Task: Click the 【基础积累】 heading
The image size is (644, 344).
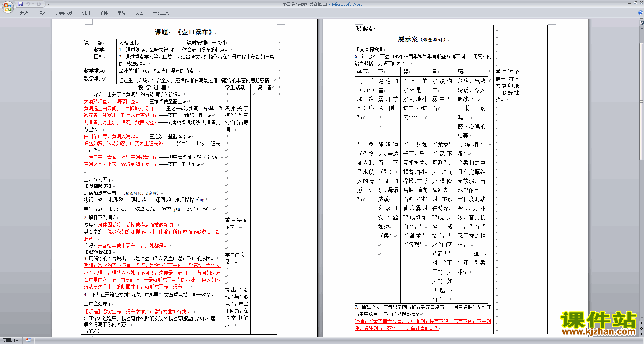Action: (x=98, y=186)
